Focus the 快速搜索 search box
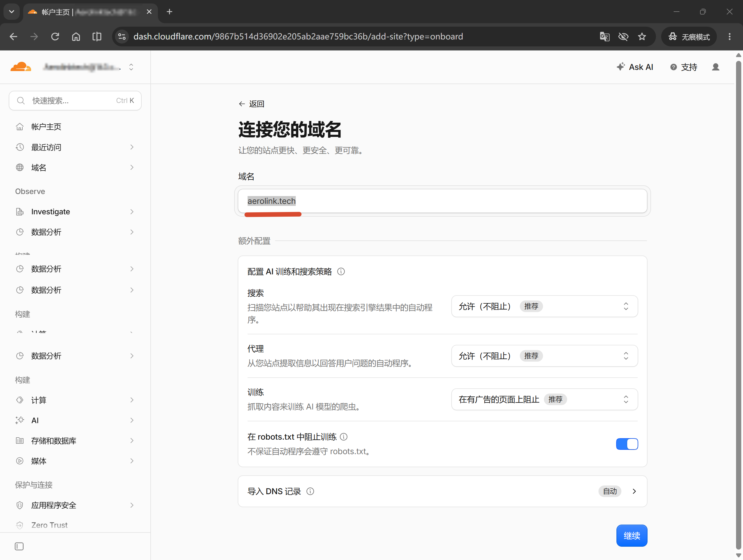Image resolution: width=743 pixels, height=560 pixels. pyautogui.click(x=75, y=101)
